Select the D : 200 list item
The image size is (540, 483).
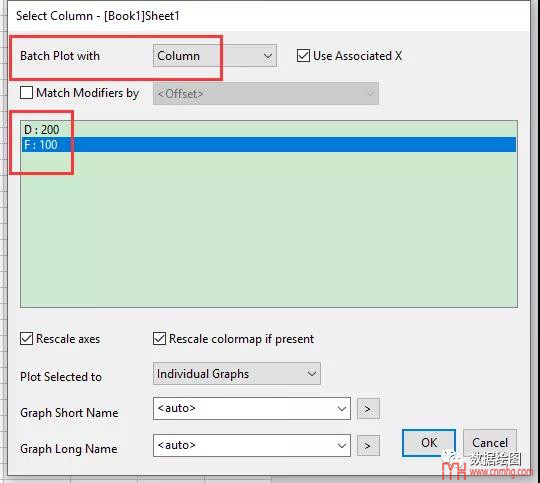(x=269, y=130)
